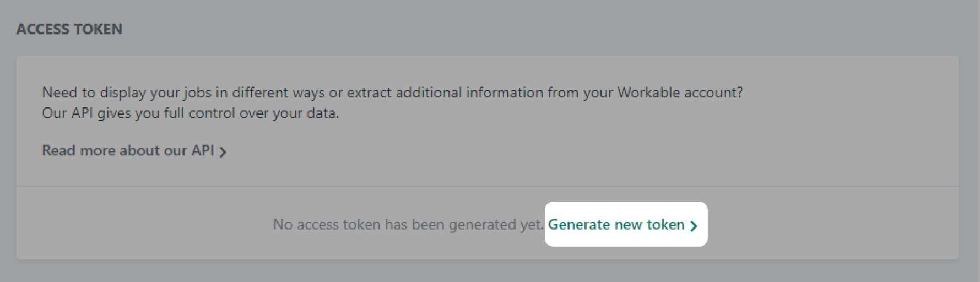Click the Our API gives you full control line

pos(190,113)
